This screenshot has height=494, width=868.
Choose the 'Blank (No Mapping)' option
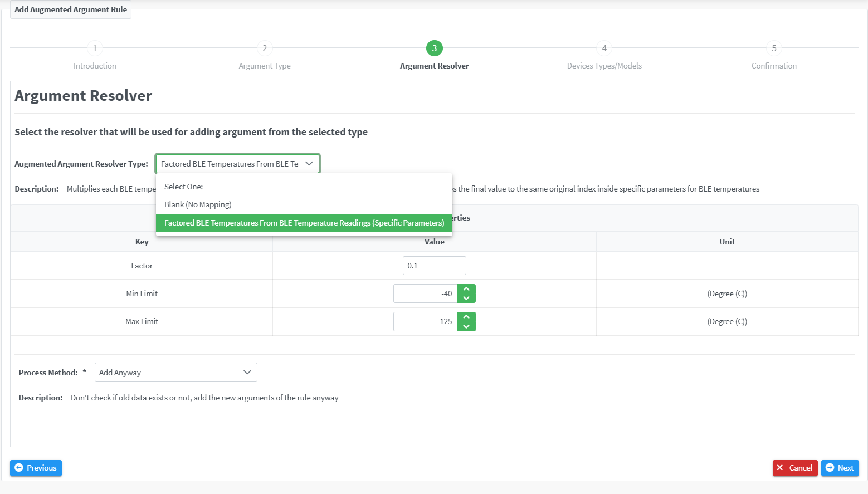click(198, 204)
